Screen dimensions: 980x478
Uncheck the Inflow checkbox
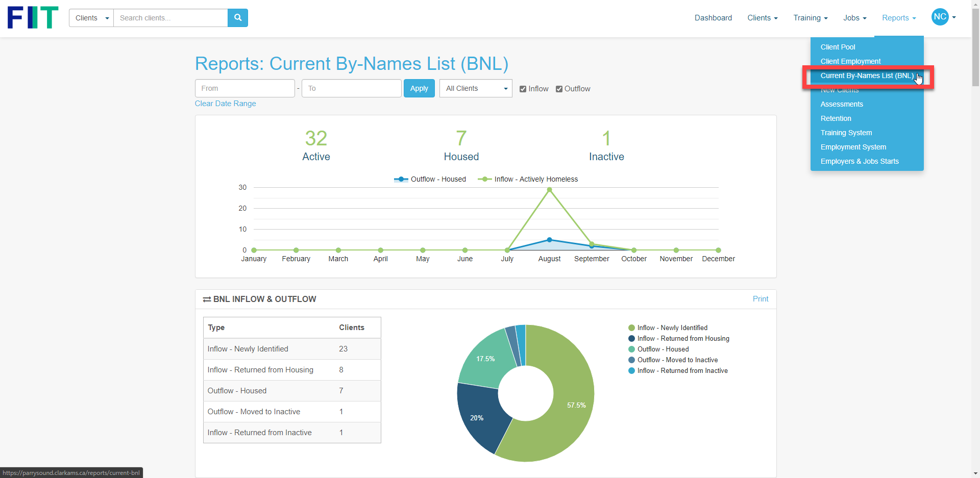click(523, 89)
